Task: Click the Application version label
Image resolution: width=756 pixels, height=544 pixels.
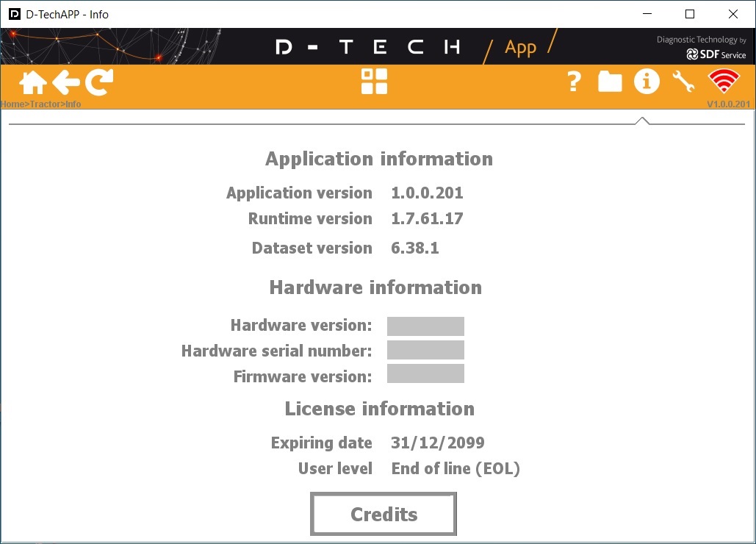Action: pos(299,193)
